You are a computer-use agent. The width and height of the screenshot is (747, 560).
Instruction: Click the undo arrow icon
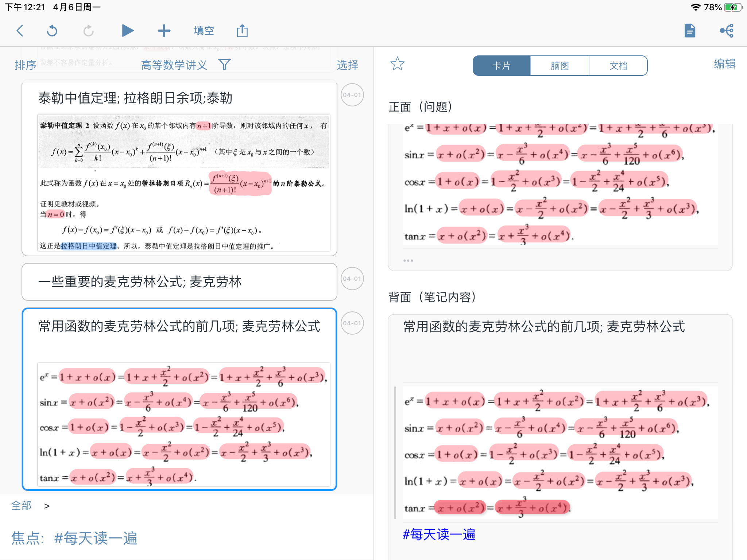[x=52, y=31]
